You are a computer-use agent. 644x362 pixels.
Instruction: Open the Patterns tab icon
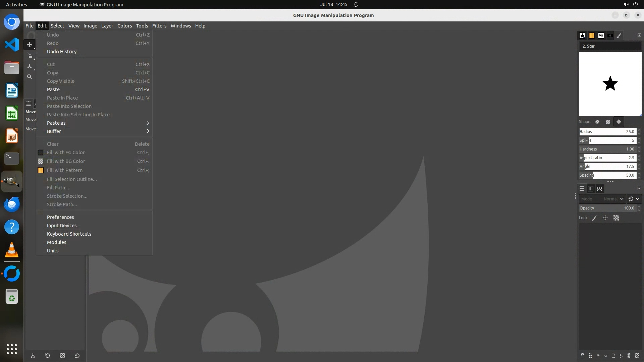[592, 36]
